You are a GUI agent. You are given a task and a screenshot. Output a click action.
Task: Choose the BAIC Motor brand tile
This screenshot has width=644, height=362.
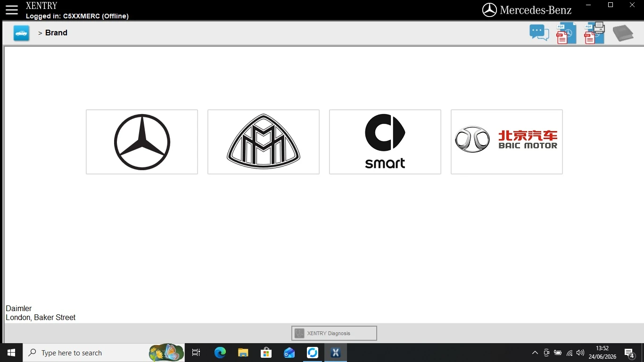[507, 142]
